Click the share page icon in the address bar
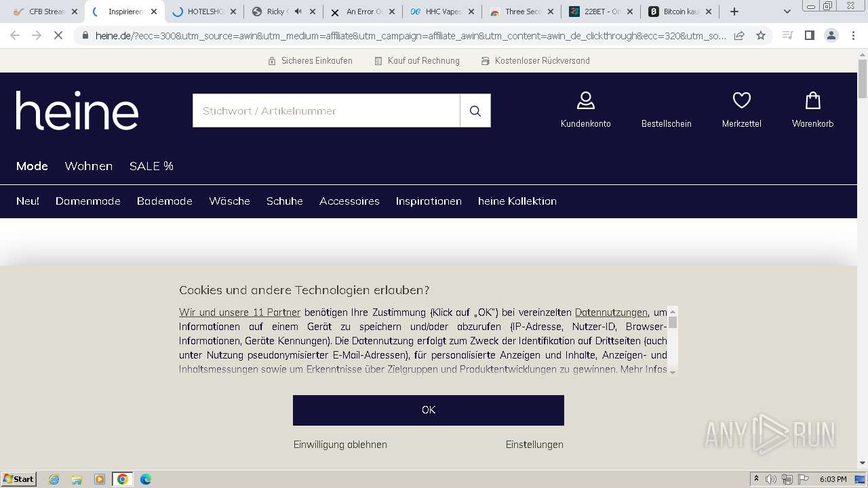This screenshot has height=488, width=868. click(739, 35)
